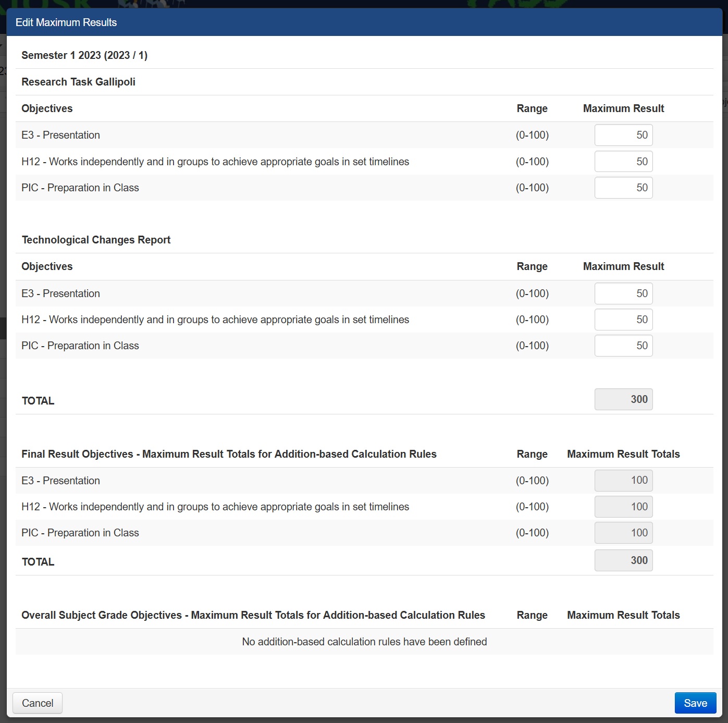The image size is (728, 723).
Task: Click the PIC input under Technological Changes Report
Action: (x=623, y=345)
